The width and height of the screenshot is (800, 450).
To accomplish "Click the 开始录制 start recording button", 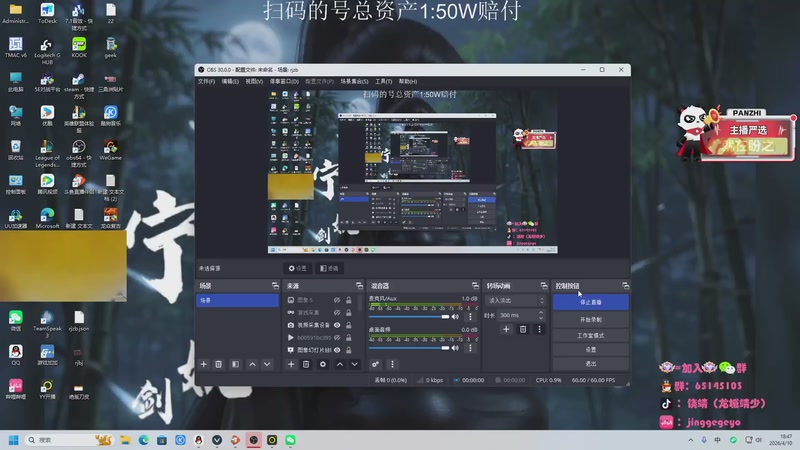I will 591,319.
